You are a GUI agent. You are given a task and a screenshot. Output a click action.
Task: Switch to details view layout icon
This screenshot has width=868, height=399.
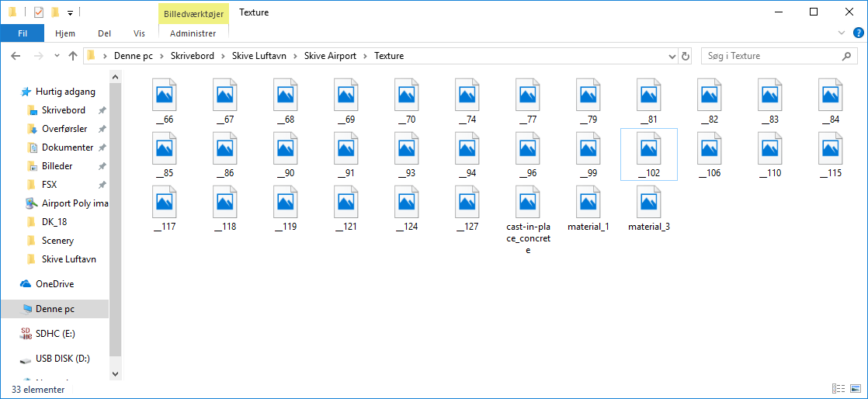pos(838,389)
